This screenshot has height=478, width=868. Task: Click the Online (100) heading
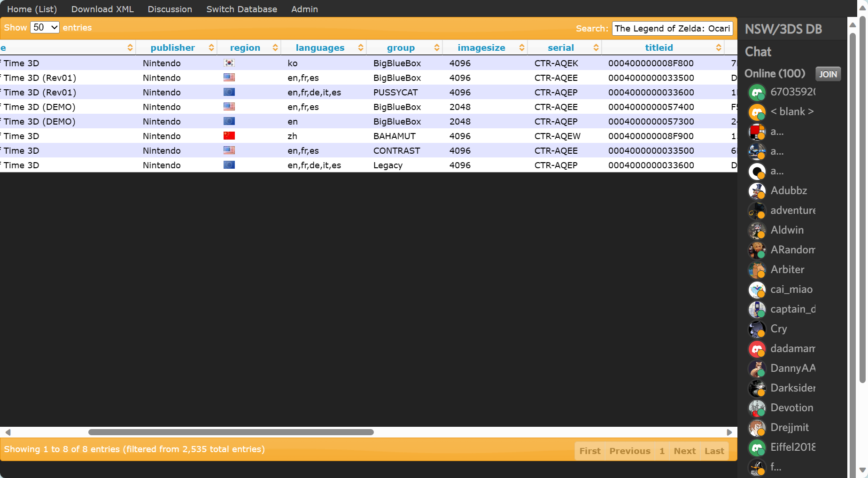[775, 73]
